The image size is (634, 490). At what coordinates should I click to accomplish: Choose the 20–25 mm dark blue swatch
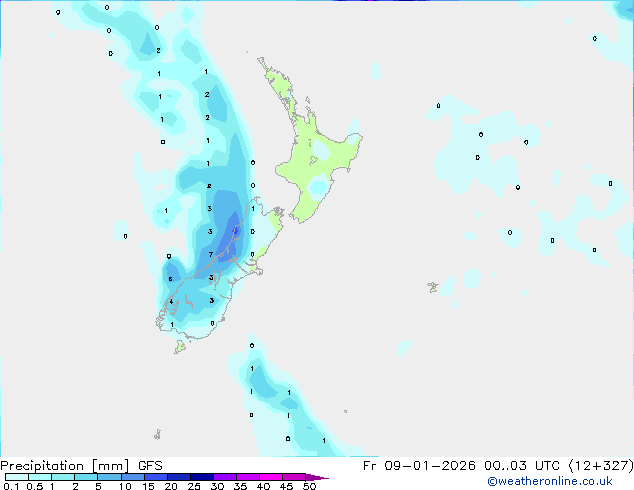(178, 477)
